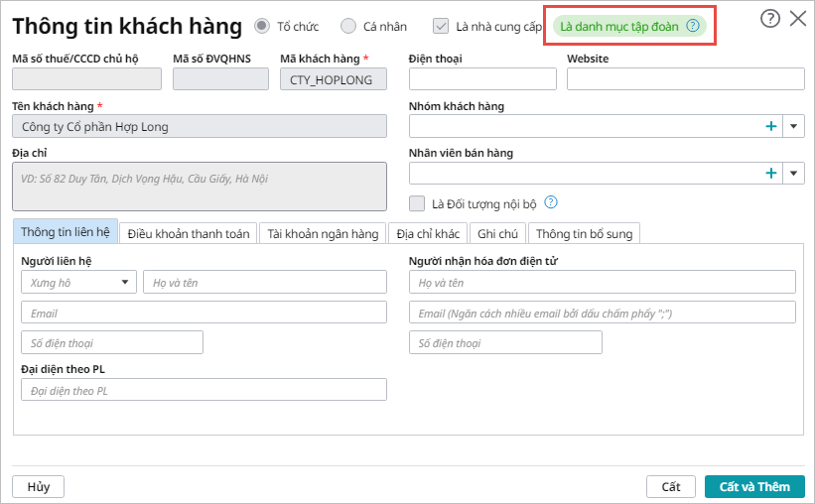Click info icon next to Là Đối tượng nội bộ

551,202
